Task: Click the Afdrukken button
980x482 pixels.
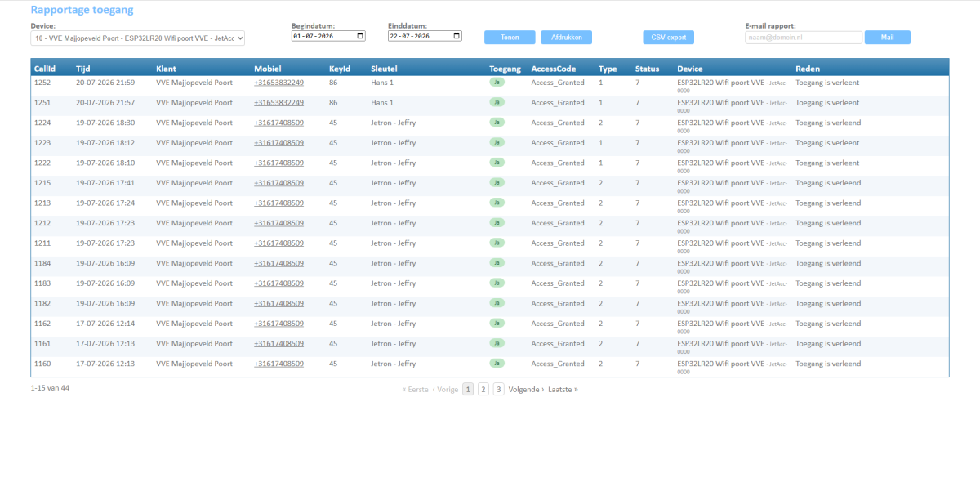Action: pyautogui.click(x=566, y=38)
